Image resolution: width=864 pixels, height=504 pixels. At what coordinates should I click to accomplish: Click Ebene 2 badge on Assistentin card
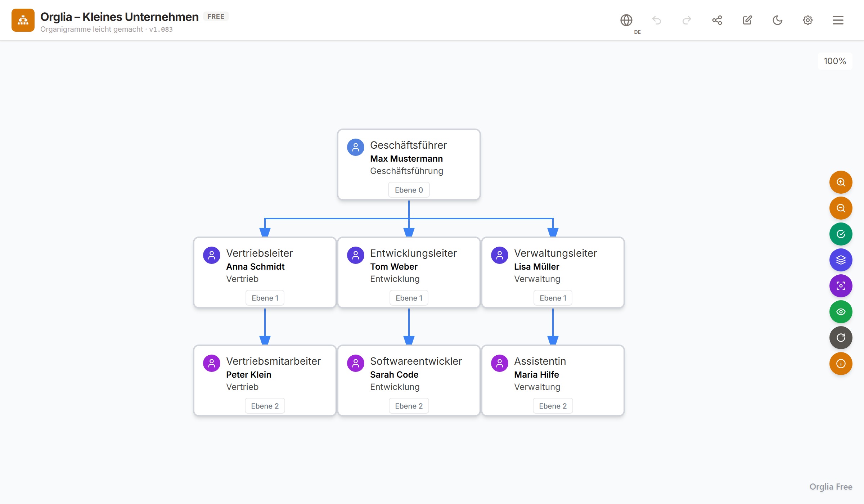point(553,406)
